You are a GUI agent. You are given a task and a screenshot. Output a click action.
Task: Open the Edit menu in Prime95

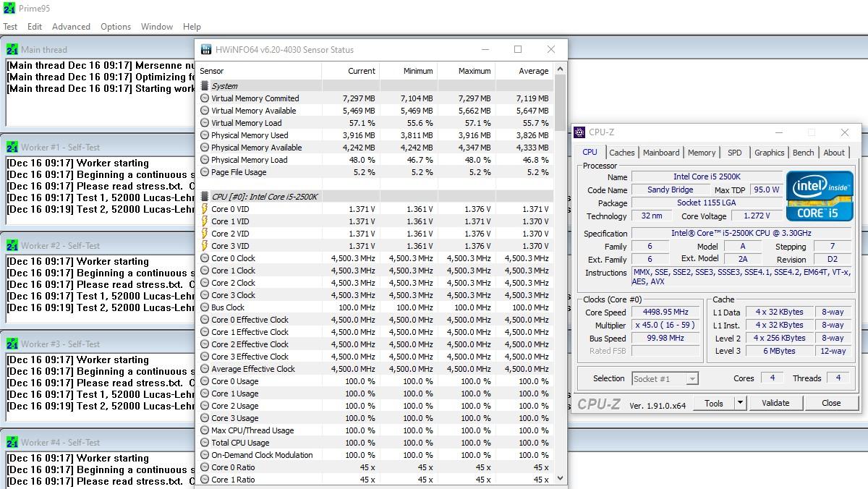tap(35, 27)
